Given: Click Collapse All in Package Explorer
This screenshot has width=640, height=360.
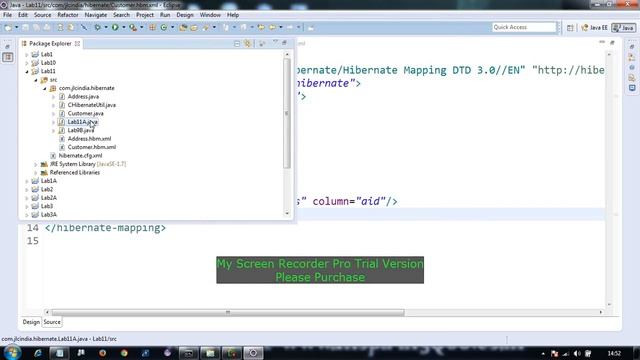Looking at the screenshot, I should click(x=237, y=43).
